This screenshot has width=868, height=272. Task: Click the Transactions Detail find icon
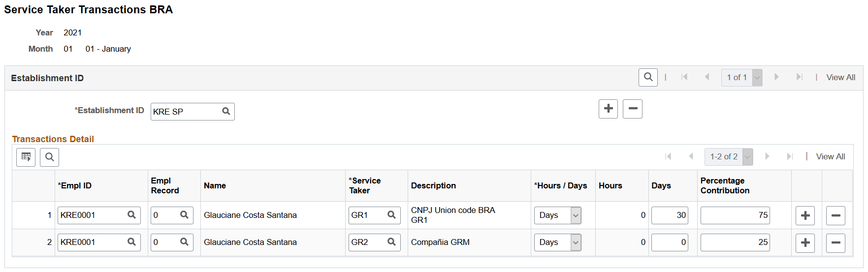click(x=50, y=157)
